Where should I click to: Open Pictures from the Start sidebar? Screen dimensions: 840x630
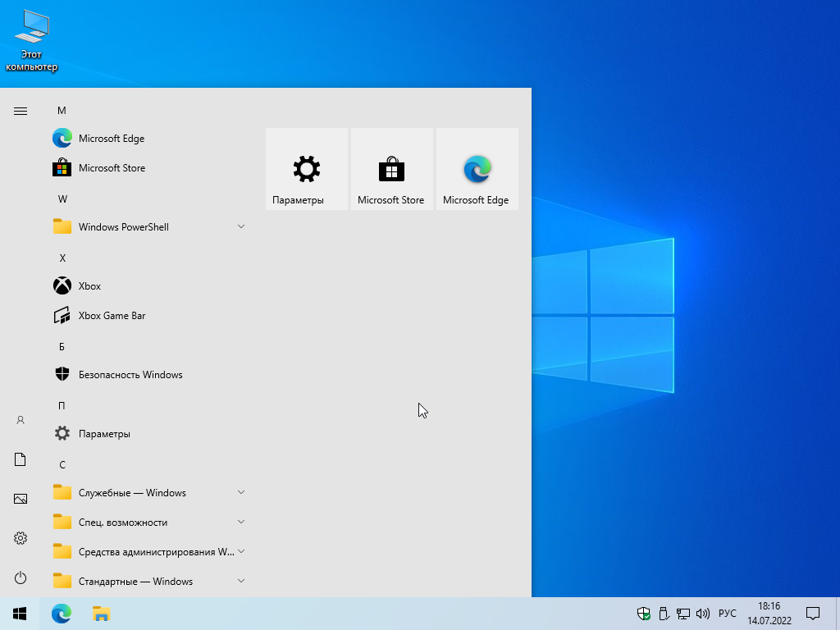21,499
